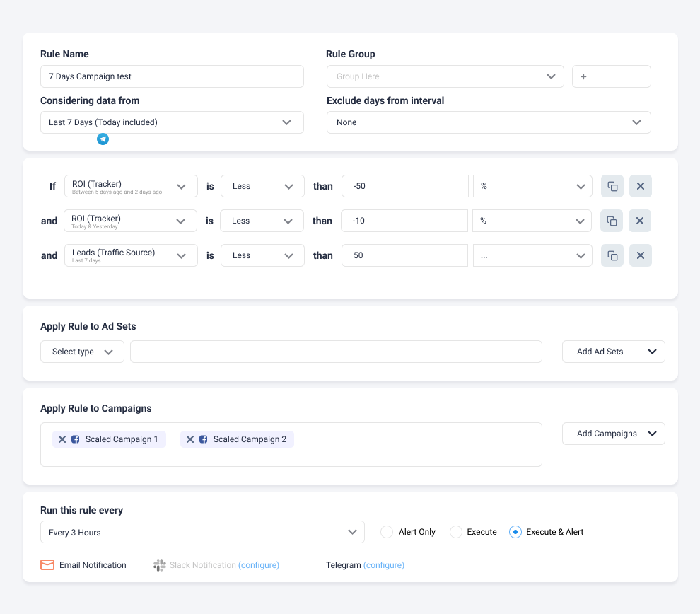Open the Add Ad Sets dropdown

[614, 352]
